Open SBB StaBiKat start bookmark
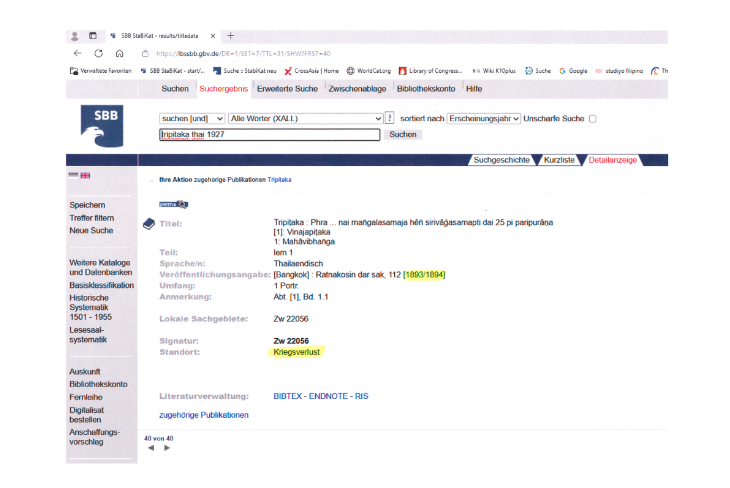The width and height of the screenshot is (730, 488). [x=173, y=71]
